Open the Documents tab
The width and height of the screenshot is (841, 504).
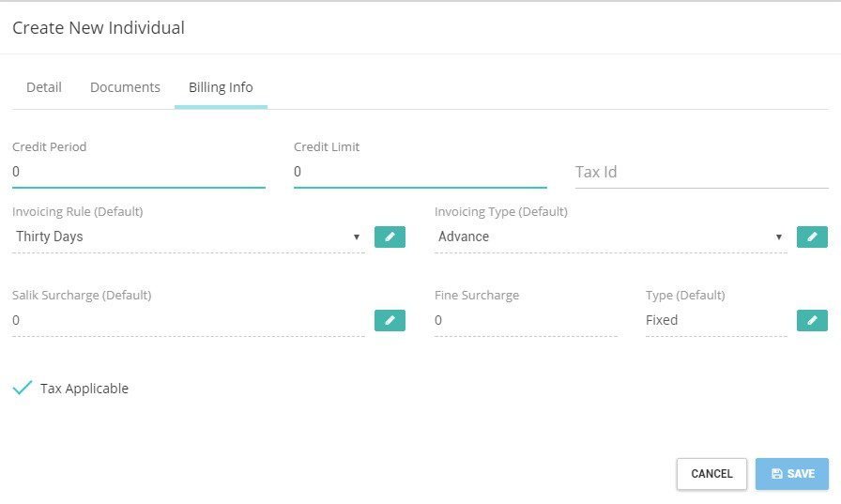tap(125, 87)
